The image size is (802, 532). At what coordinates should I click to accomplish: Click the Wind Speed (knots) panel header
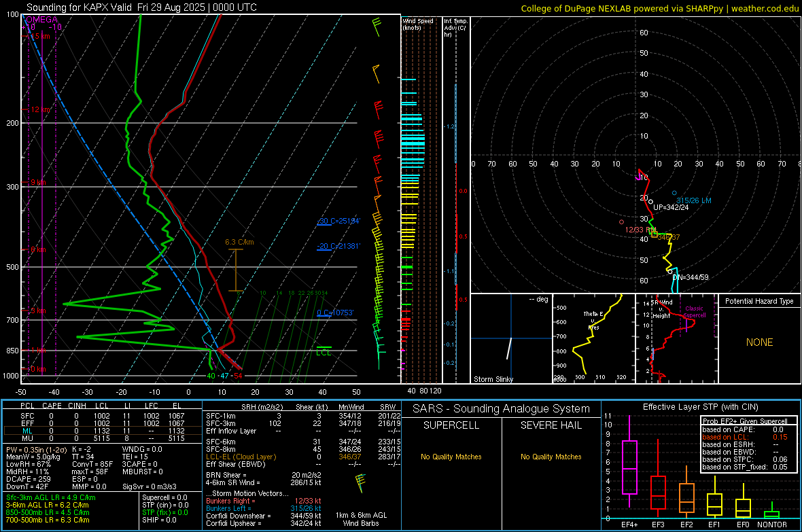418,24
